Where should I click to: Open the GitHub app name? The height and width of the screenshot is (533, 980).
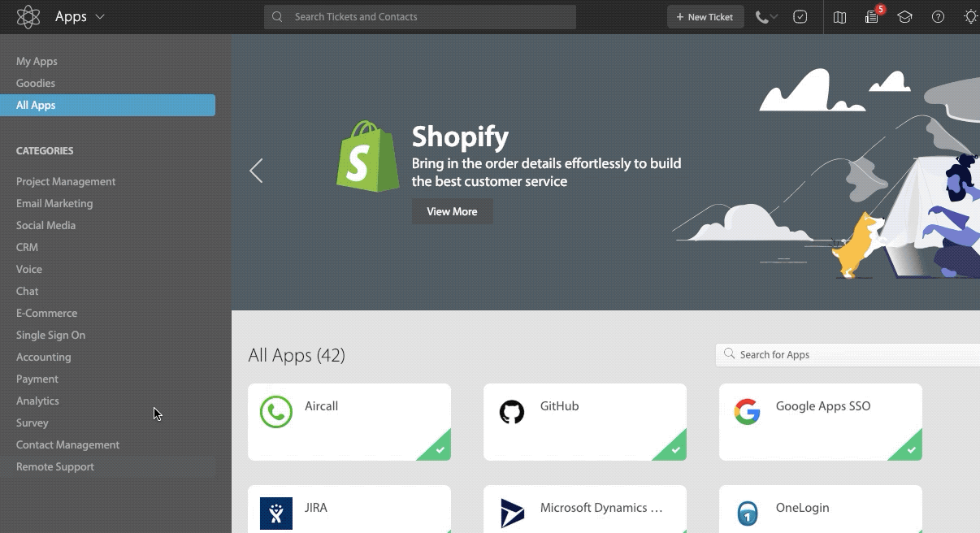[560, 406]
